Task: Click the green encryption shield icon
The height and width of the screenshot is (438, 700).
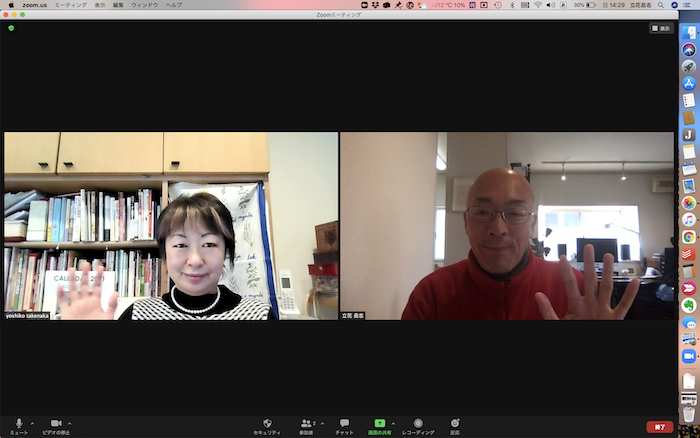Action: [11, 28]
